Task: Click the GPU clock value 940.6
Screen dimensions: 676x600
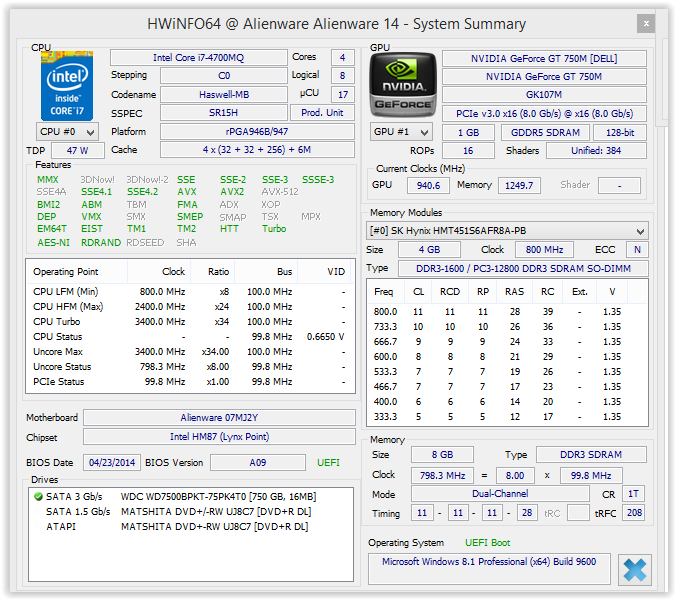Action: tap(428, 185)
